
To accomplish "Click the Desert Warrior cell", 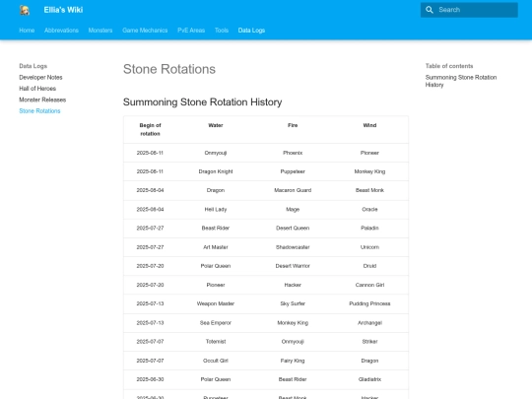I will (293, 266).
